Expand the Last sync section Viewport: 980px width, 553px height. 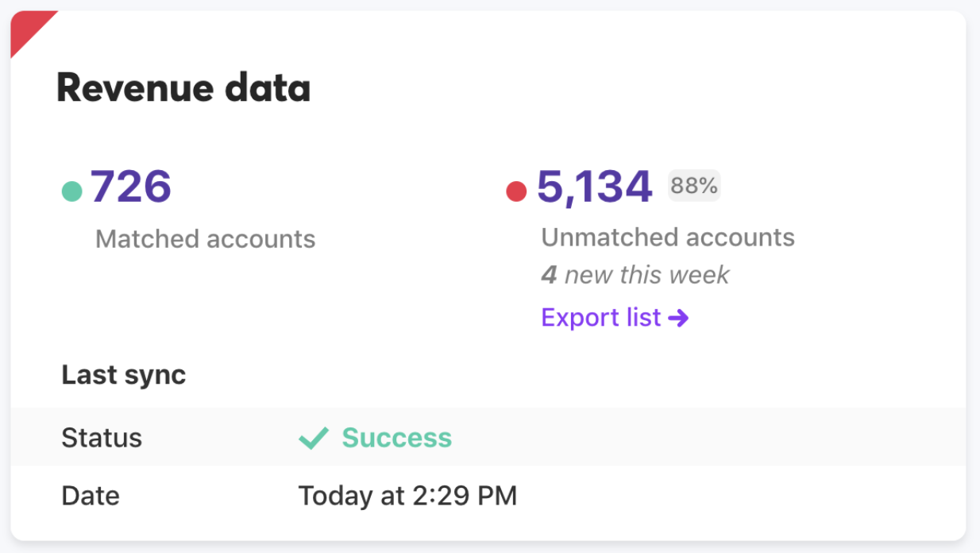point(123,374)
